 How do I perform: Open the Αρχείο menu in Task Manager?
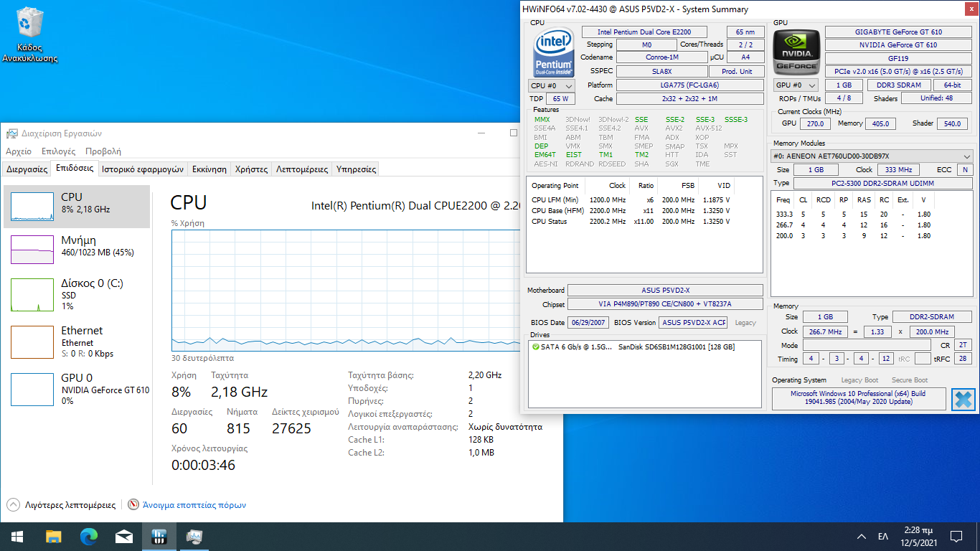pyautogui.click(x=19, y=151)
